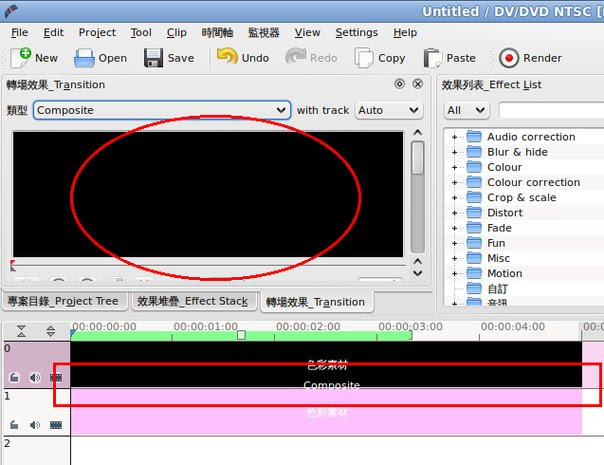The height and width of the screenshot is (465, 604).
Task: Open the All effects filter dropdown
Action: 466,110
